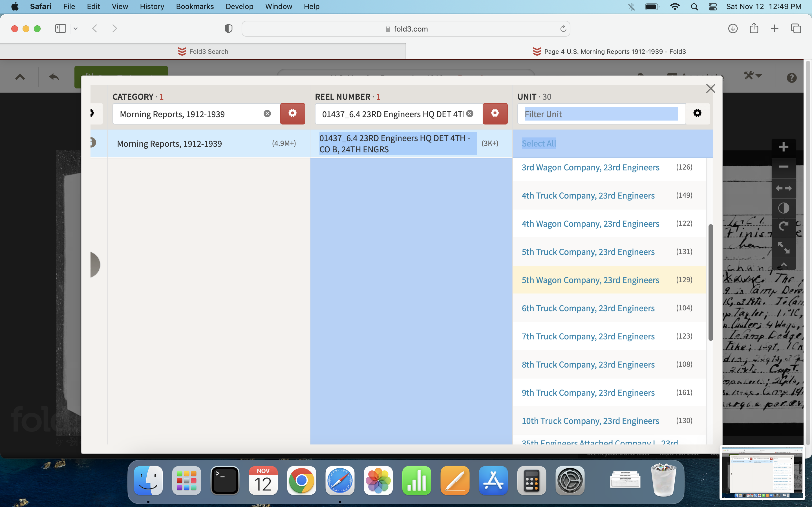
Task: Open the Bookmarks menu
Action: point(195,6)
